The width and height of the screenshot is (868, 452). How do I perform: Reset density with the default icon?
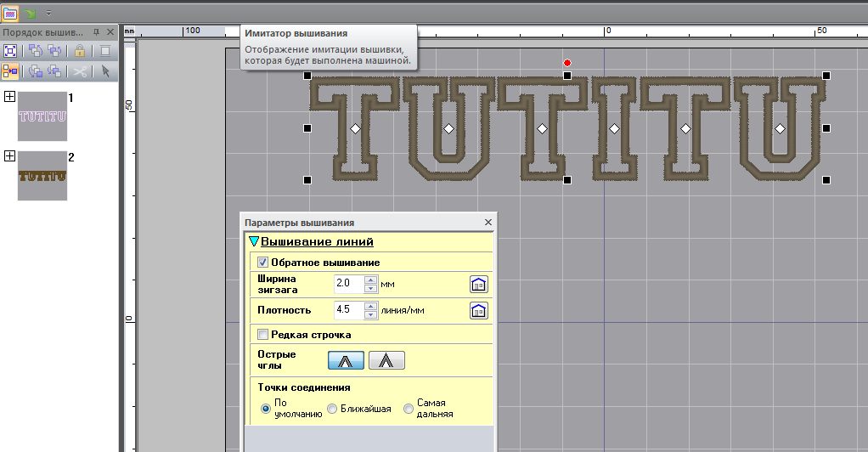tap(479, 311)
